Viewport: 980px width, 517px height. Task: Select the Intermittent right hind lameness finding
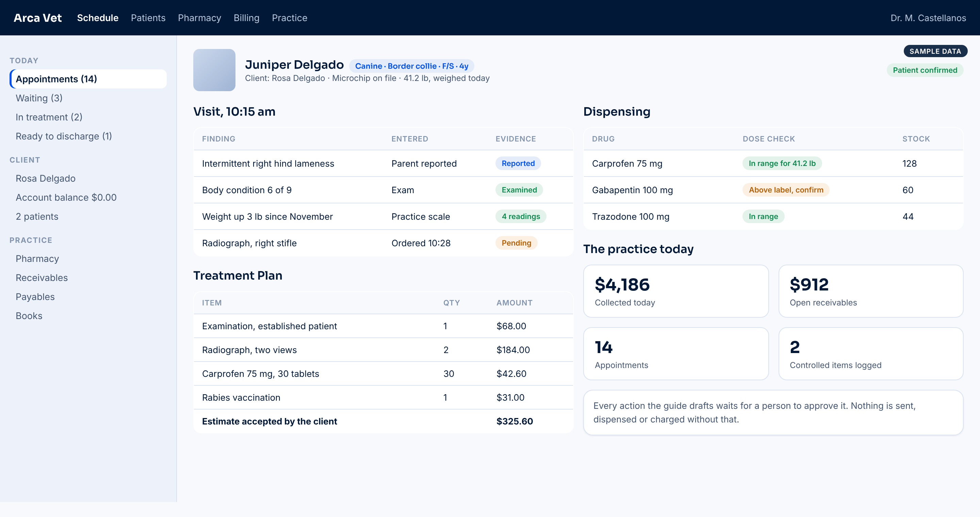[x=383, y=164]
